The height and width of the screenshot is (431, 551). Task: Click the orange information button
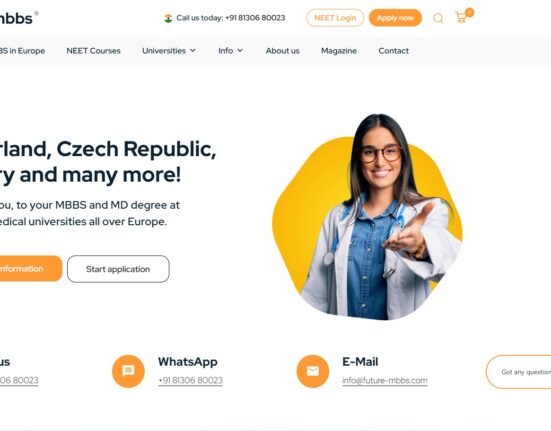pyautogui.click(x=30, y=269)
